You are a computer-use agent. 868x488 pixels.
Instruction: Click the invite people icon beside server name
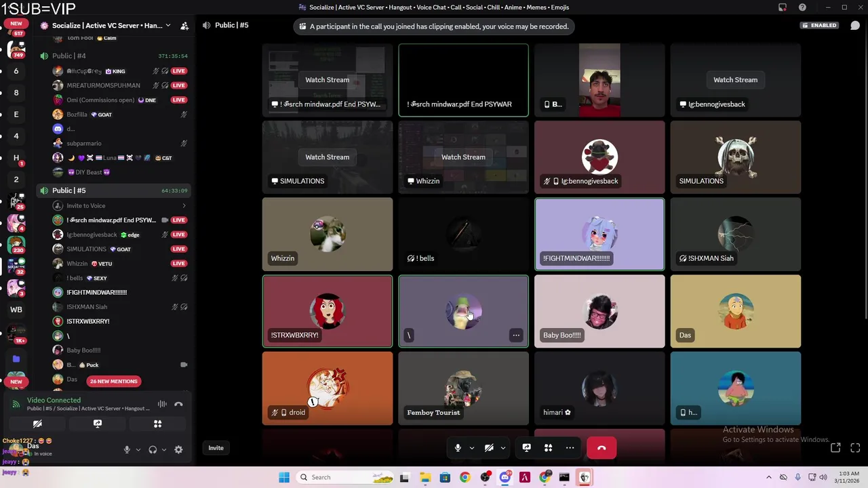[x=184, y=26]
